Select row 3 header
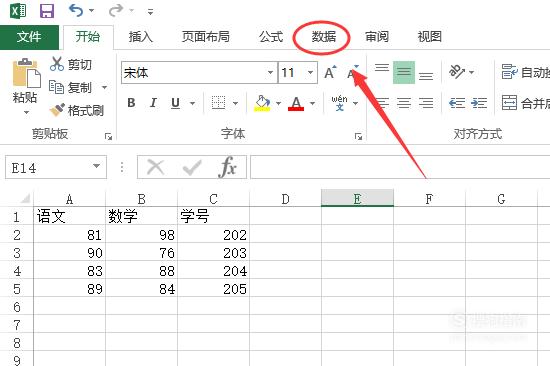Viewport: 550px width, 366px height. click(x=16, y=253)
